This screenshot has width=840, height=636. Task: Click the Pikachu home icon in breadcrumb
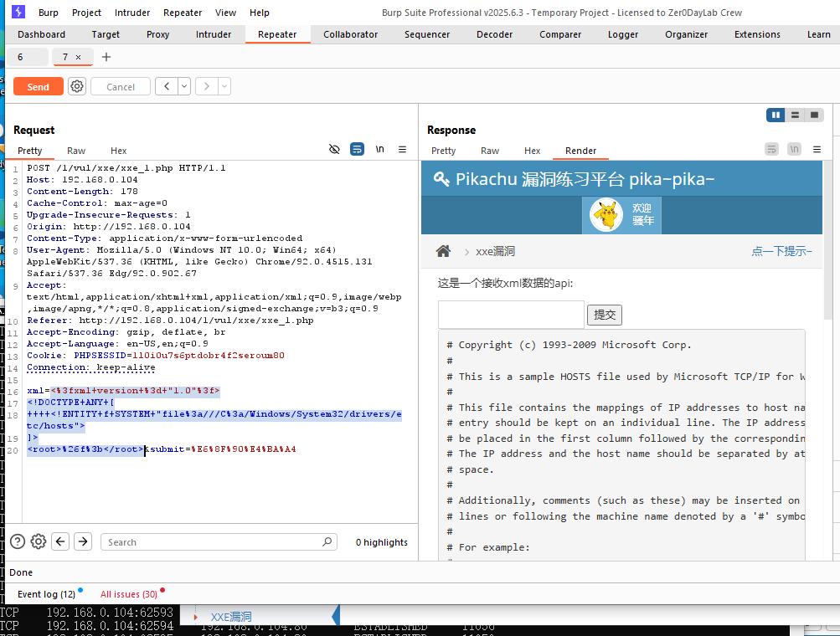point(443,250)
